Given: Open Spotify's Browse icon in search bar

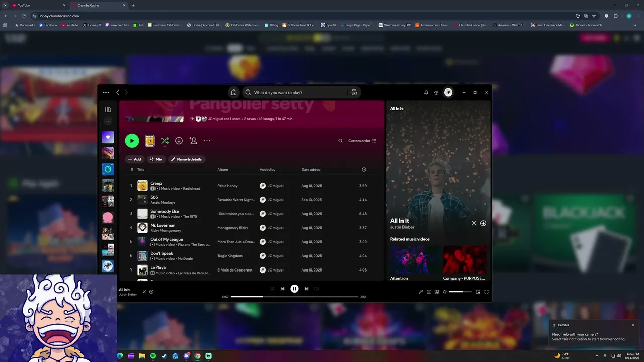Looking at the screenshot, I should pyautogui.click(x=354, y=93).
